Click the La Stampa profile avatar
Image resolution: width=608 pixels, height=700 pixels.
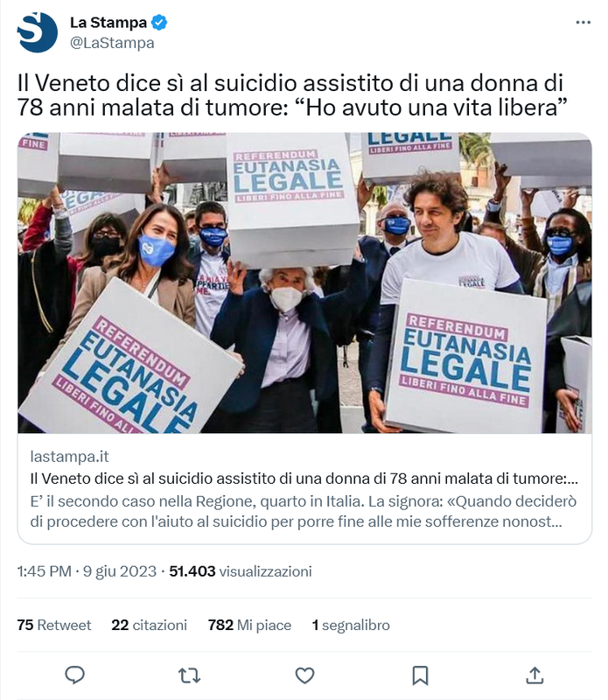38,32
